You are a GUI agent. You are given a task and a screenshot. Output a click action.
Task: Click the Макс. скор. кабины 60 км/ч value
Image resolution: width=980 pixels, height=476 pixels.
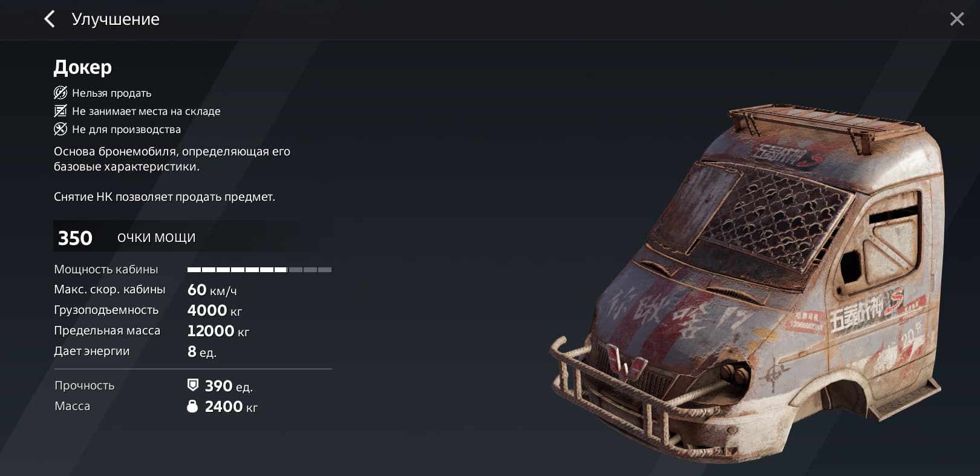click(x=212, y=290)
